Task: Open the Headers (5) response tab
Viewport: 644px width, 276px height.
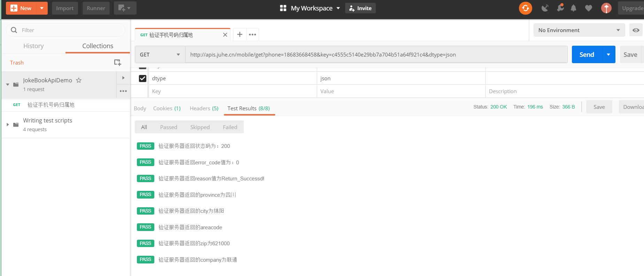Action: [204, 109]
